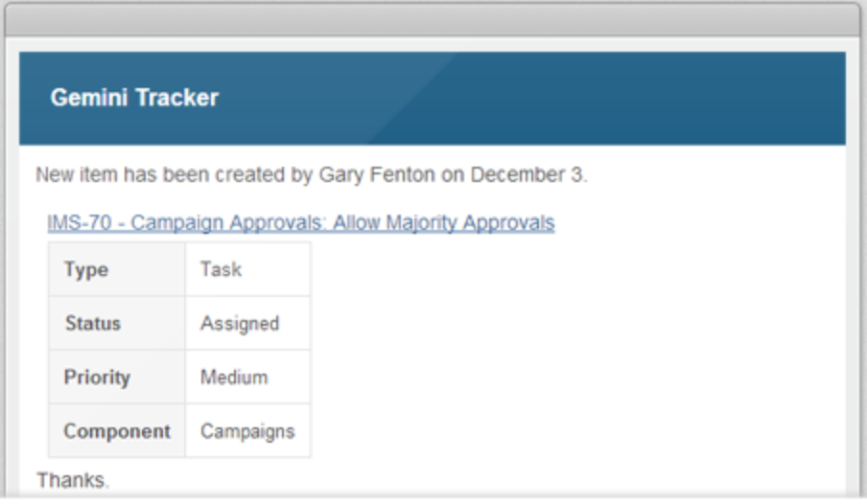Click the Gemini Tracker header title
867x504 pixels.
pos(134,98)
